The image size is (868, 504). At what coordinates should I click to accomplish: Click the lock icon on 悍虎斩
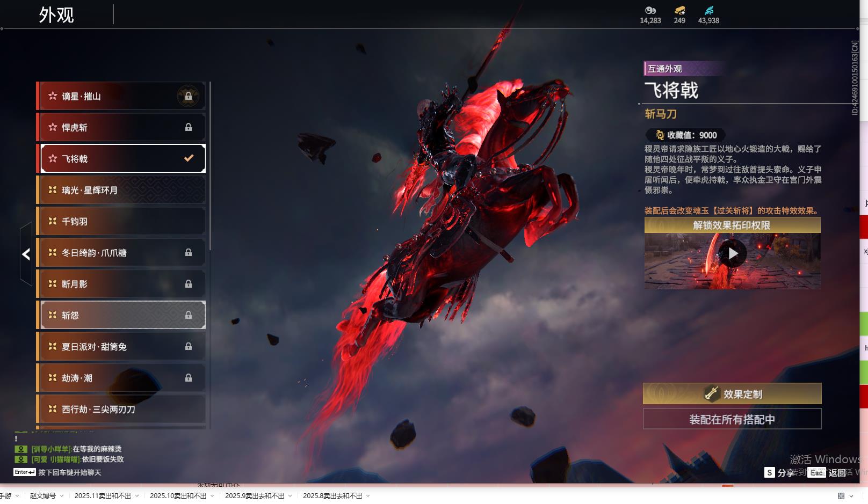coord(188,127)
